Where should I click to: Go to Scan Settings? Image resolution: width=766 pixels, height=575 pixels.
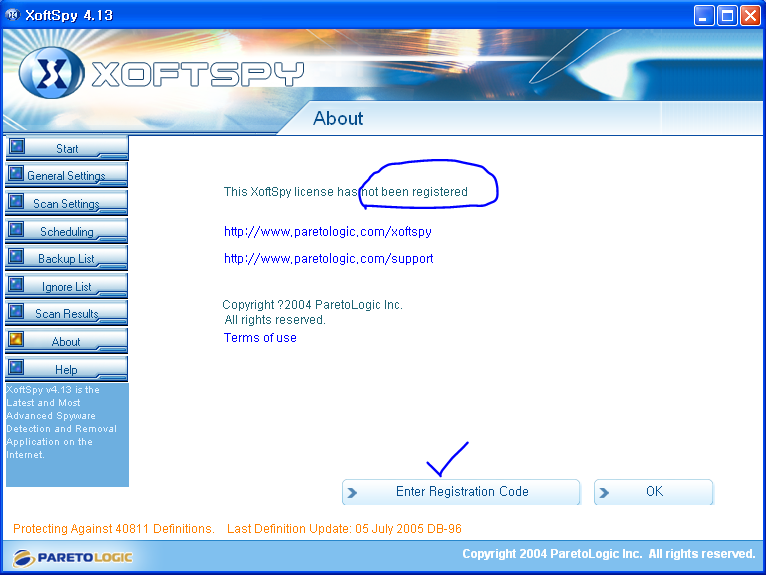[x=66, y=203]
